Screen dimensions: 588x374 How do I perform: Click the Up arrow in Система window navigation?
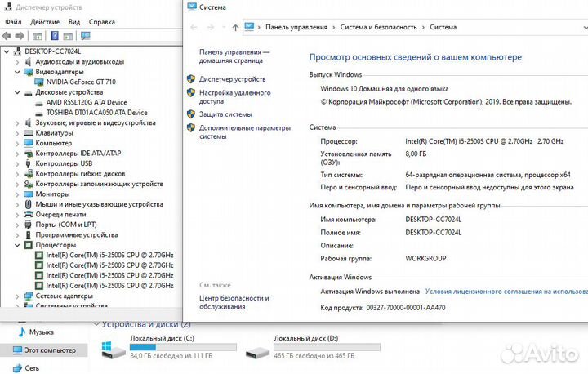235,28
